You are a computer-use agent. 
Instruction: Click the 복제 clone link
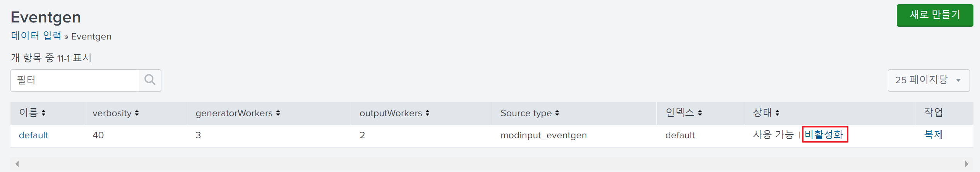pos(933,135)
